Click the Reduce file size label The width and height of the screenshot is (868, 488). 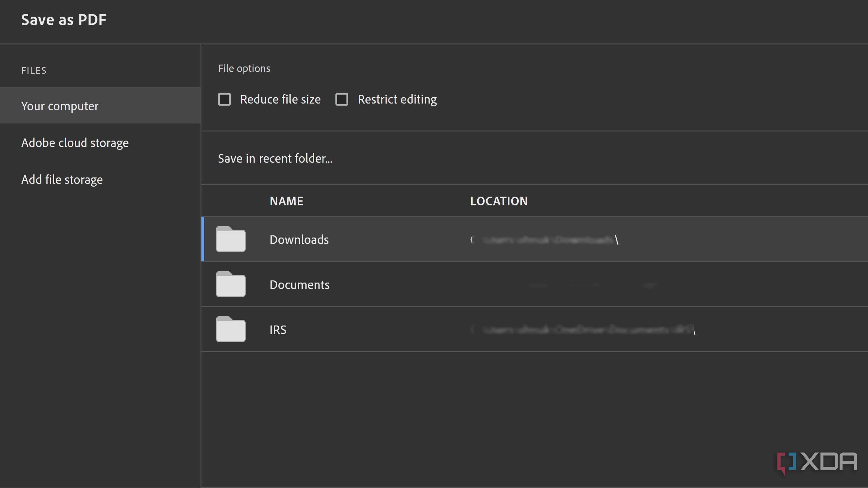(x=280, y=99)
